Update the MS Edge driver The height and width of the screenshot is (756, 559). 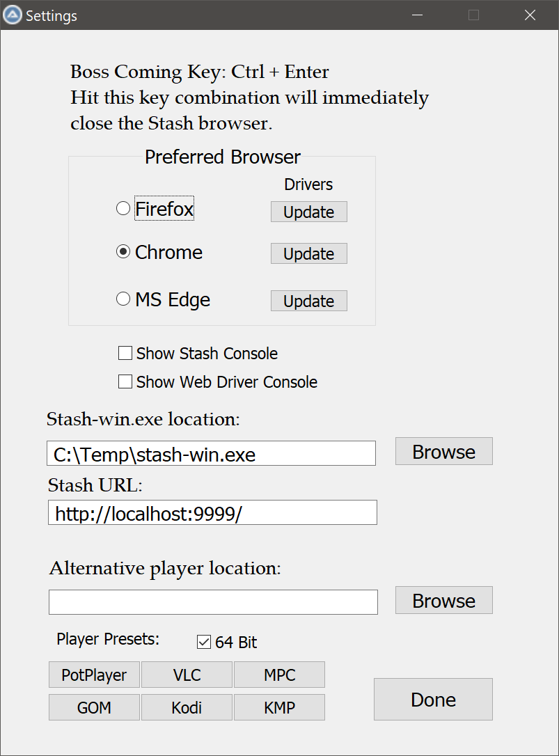pyautogui.click(x=308, y=301)
